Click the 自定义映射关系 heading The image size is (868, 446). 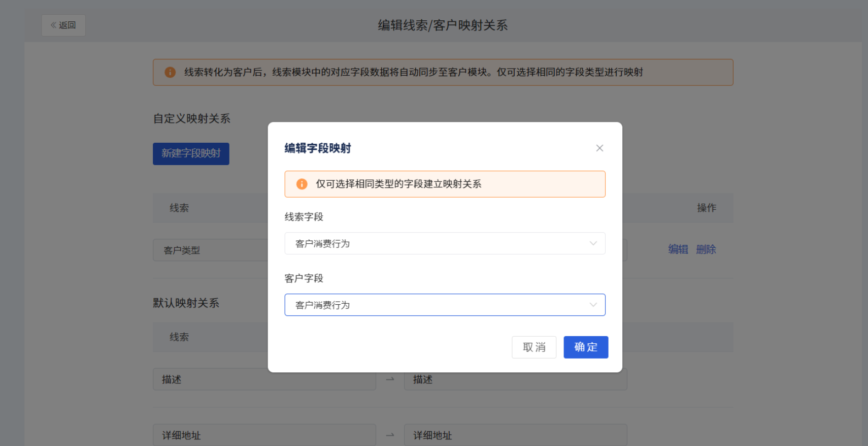click(x=192, y=118)
